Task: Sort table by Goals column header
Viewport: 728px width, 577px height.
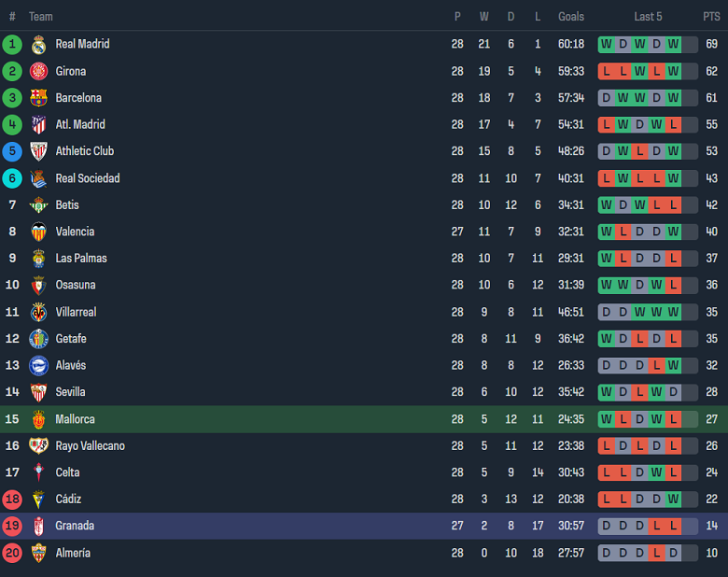Action: 571,17
